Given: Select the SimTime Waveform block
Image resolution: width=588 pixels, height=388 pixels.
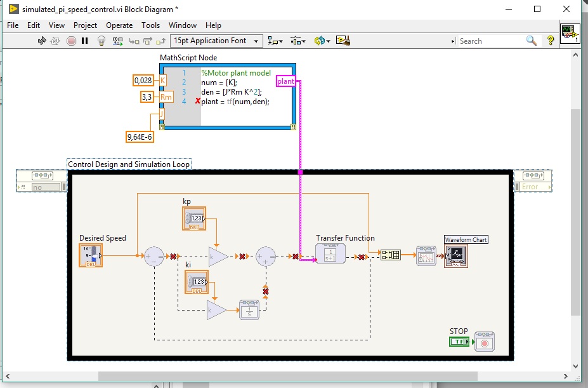Looking at the screenshot, I should pyautogui.click(x=426, y=256).
